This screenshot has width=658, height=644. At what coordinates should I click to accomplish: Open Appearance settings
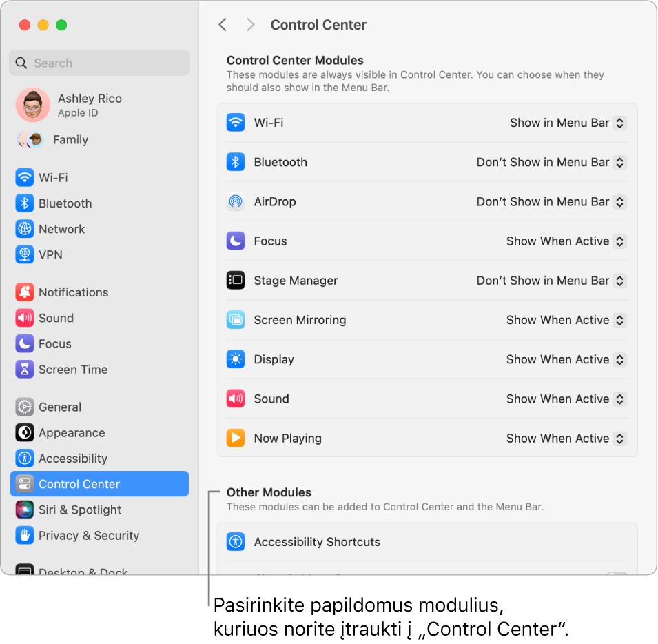click(x=99, y=432)
